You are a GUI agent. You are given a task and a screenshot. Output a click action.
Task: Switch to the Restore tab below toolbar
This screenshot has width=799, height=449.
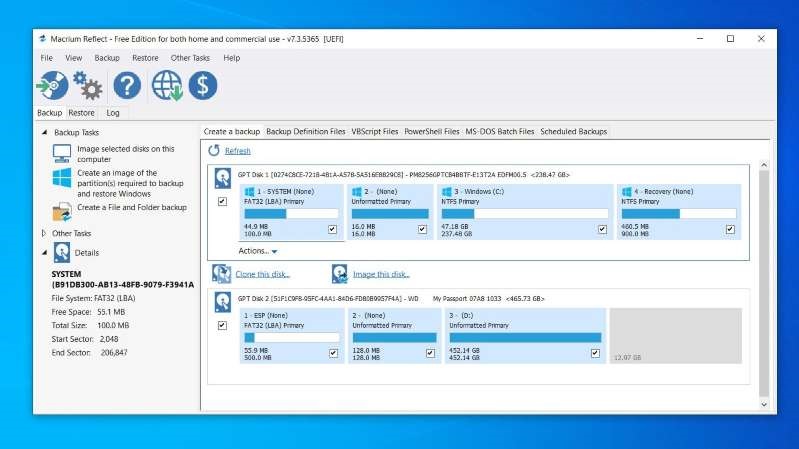tap(82, 113)
